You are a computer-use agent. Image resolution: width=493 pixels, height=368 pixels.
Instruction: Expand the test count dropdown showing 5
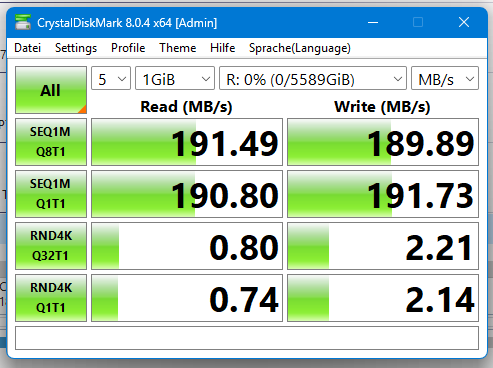click(111, 78)
